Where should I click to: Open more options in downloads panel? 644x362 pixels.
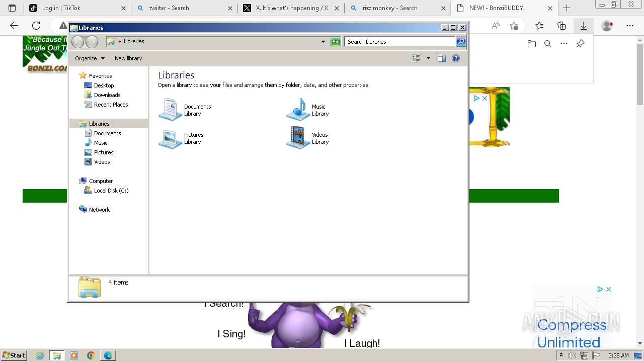click(564, 44)
